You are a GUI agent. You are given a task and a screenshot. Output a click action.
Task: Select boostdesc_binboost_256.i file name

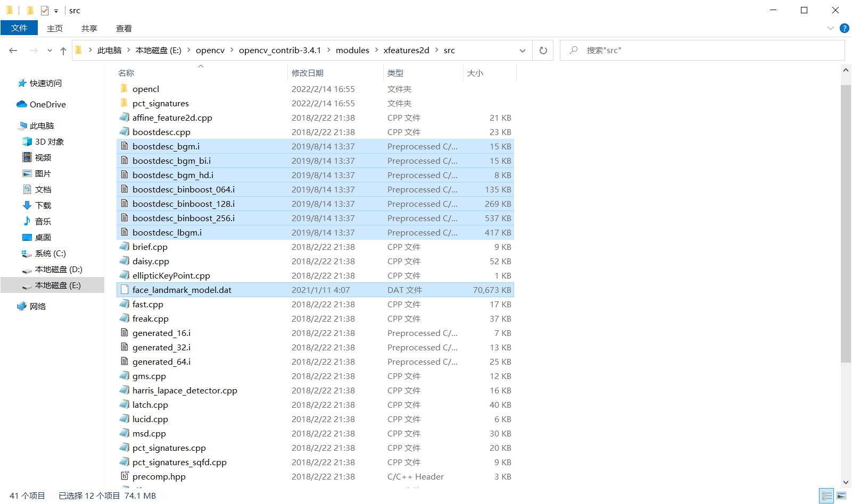pos(184,219)
